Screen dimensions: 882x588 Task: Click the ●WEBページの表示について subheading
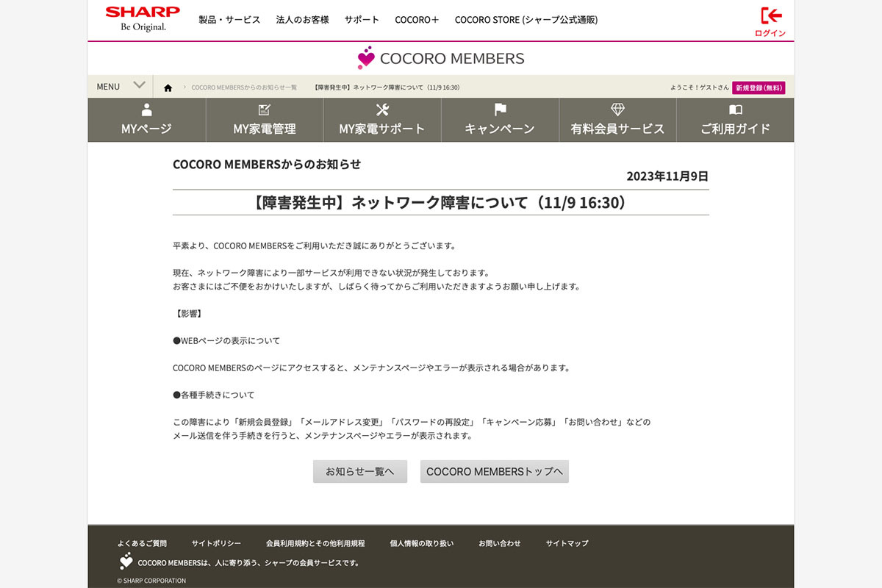click(226, 341)
